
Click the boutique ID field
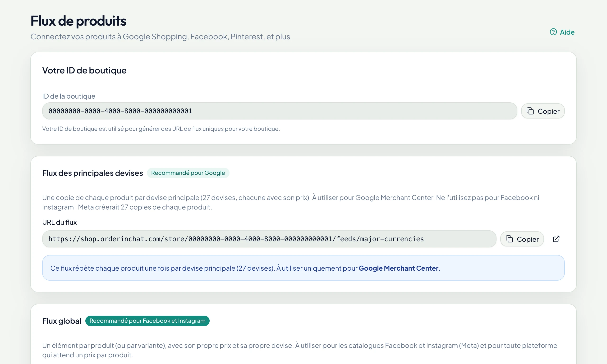pyautogui.click(x=280, y=111)
